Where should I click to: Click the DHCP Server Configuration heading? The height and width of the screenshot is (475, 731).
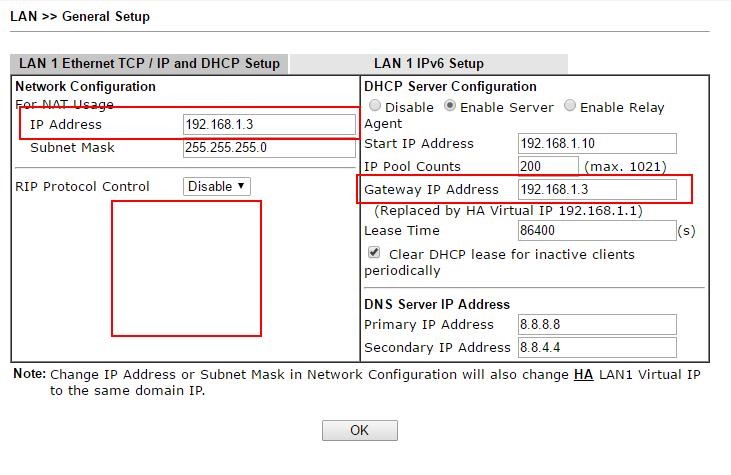[x=450, y=87]
